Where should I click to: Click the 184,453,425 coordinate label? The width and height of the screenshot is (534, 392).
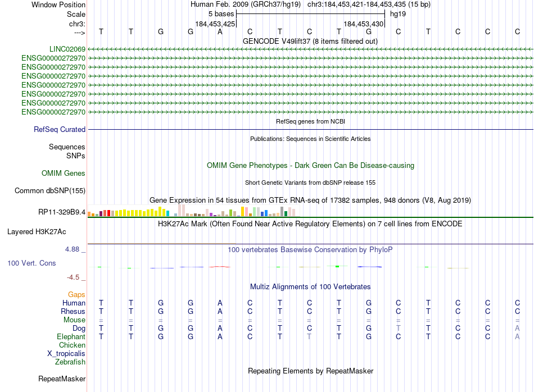(215, 24)
